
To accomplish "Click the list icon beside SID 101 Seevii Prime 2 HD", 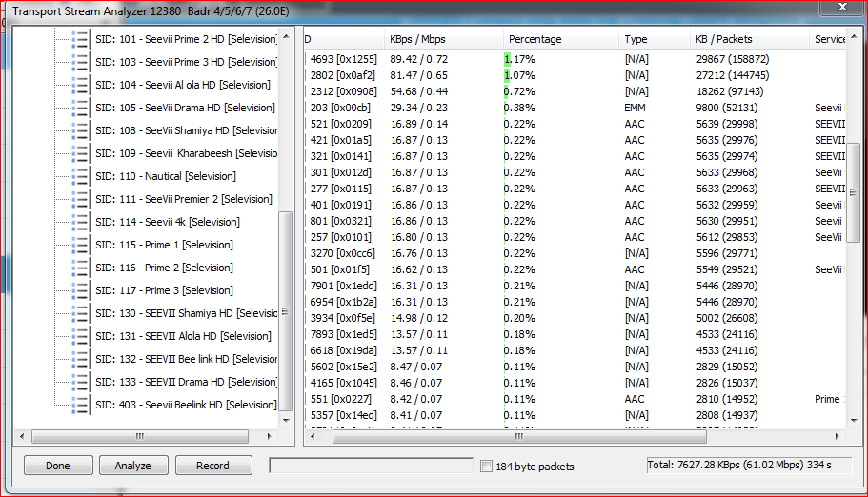I will (x=81, y=39).
